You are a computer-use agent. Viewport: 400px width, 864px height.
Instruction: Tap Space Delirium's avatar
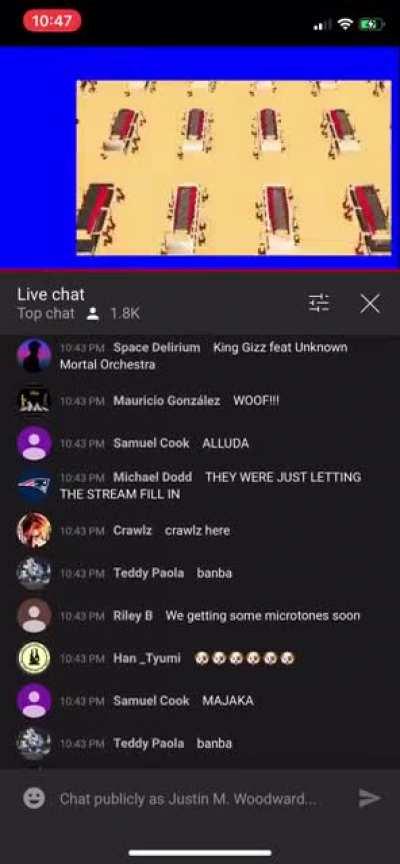[34, 356]
